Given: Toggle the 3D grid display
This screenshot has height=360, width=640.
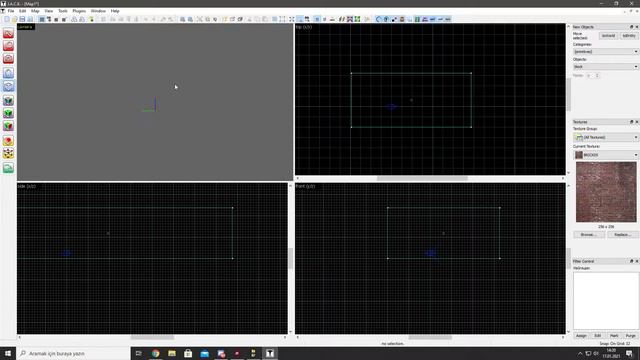Looking at the screenshot, I should coord(49,19).
